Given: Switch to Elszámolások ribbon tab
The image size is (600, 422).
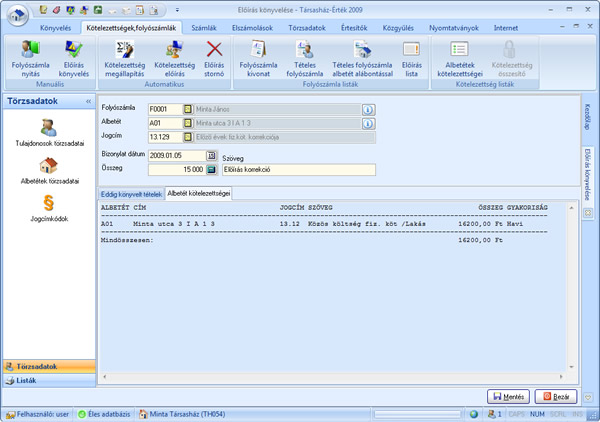Looking at the screenshot, I should coord(253,28).
